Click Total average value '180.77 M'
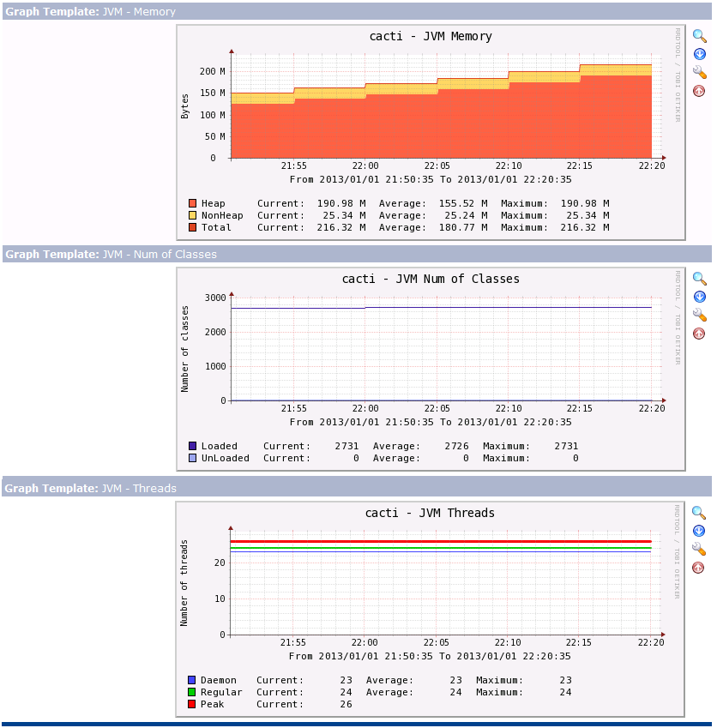The height and width of the screenshot is (728, 717). tap(463, 227)
